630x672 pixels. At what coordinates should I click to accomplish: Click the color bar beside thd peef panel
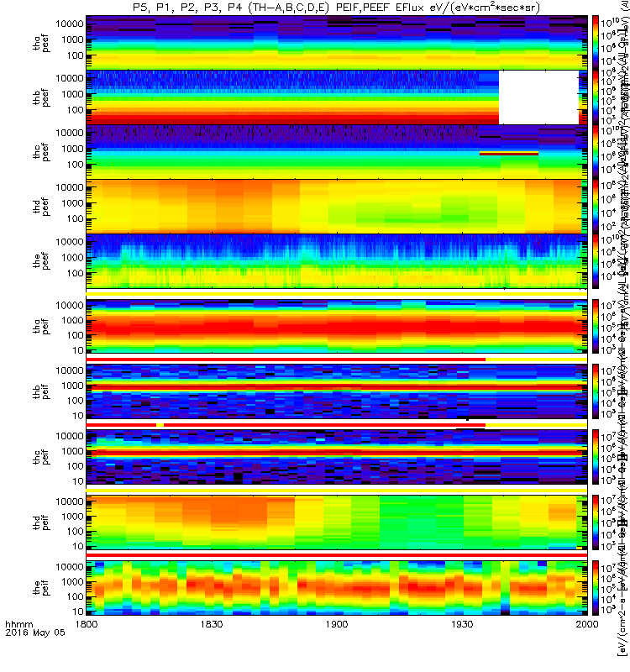[x=596, y=206]
